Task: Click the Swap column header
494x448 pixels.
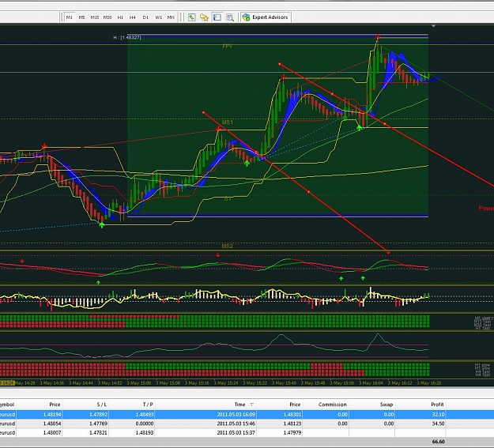Action: tap(387, 405)
